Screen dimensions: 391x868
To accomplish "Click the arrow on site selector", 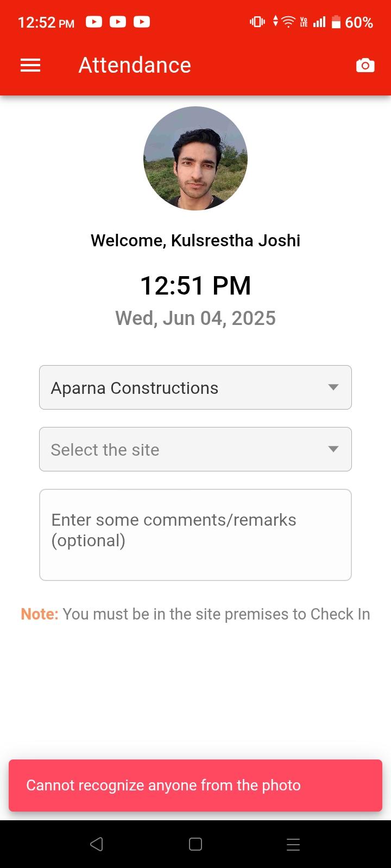I will (x=333, y=449).
